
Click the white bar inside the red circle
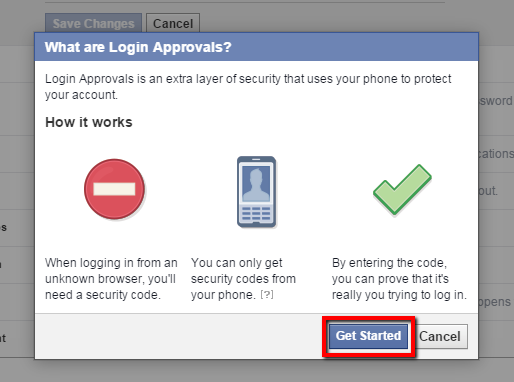(114, 189)
